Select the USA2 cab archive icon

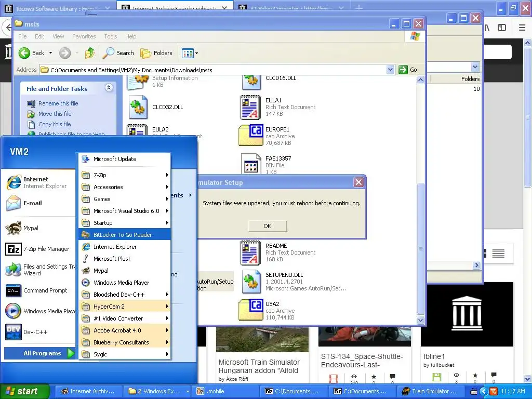pyautogui.click(x=251, y=310)
